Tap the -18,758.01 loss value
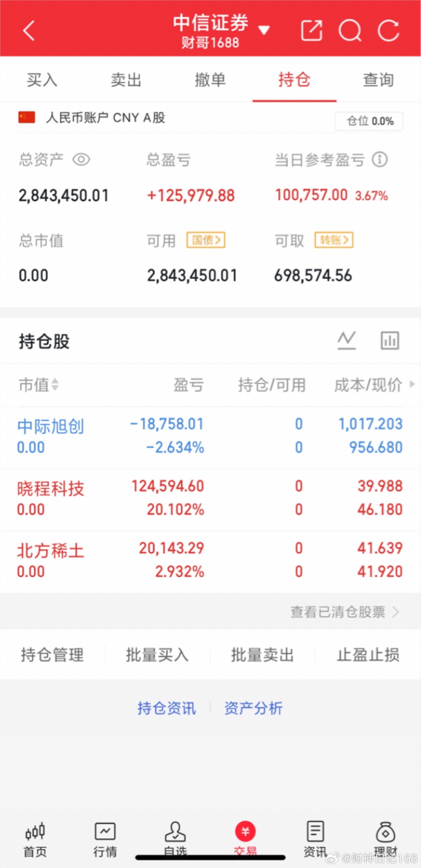This screenshot has height=868, width=421. pyautogui.click(x=167, y=424)
